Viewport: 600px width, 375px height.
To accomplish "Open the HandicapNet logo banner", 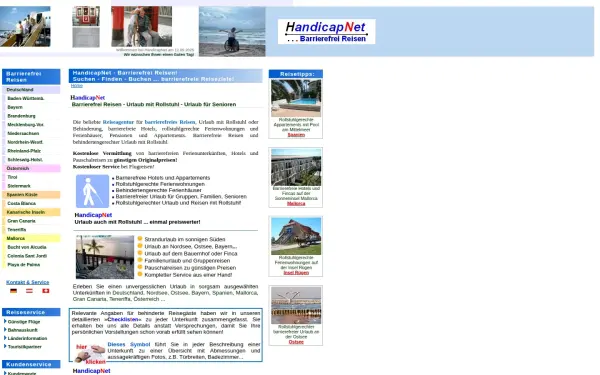I will (326, 31).
